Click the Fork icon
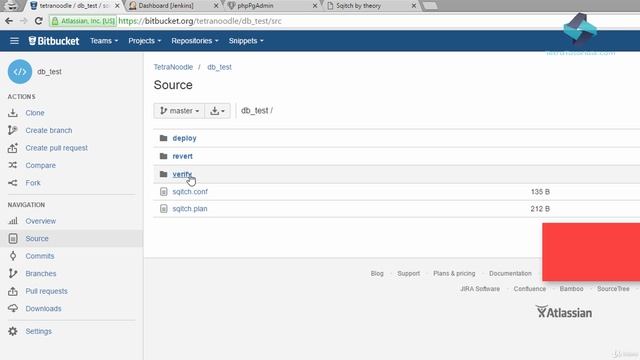The image size is (640, 360). [13, 183]
